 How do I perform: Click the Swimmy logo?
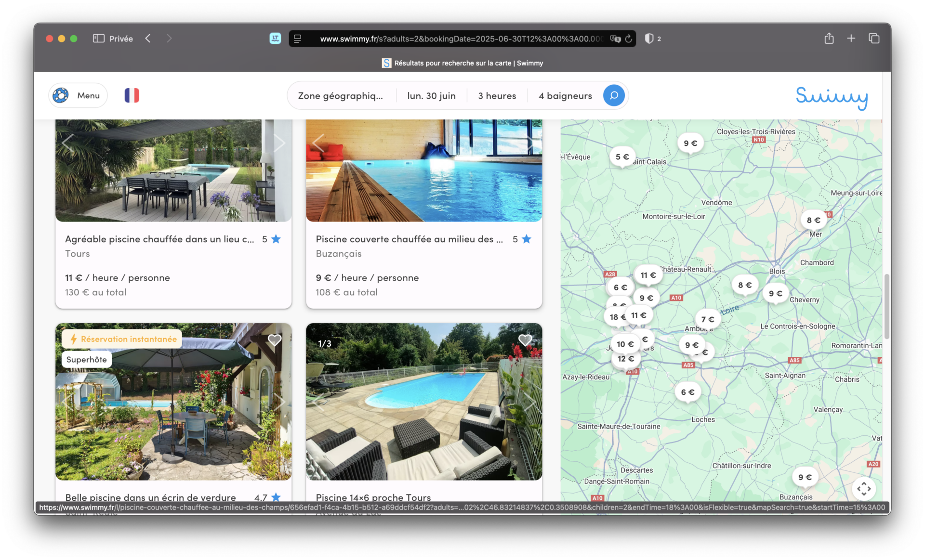(832, 97)
